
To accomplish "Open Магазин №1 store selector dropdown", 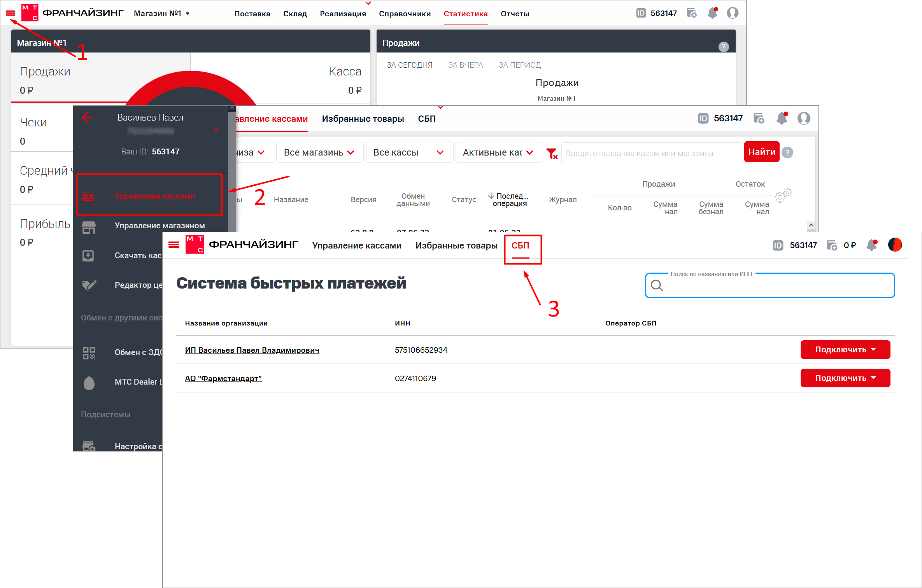I will 162,13.
